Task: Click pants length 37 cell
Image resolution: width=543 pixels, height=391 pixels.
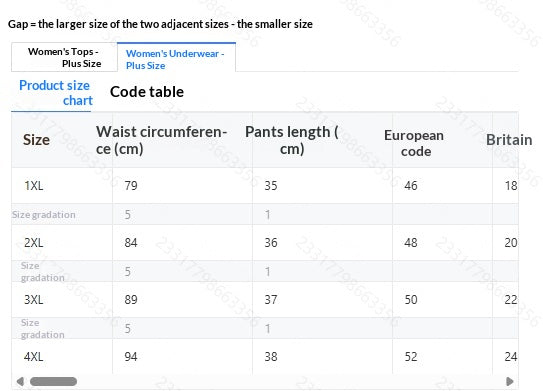Action: (271, 300)
